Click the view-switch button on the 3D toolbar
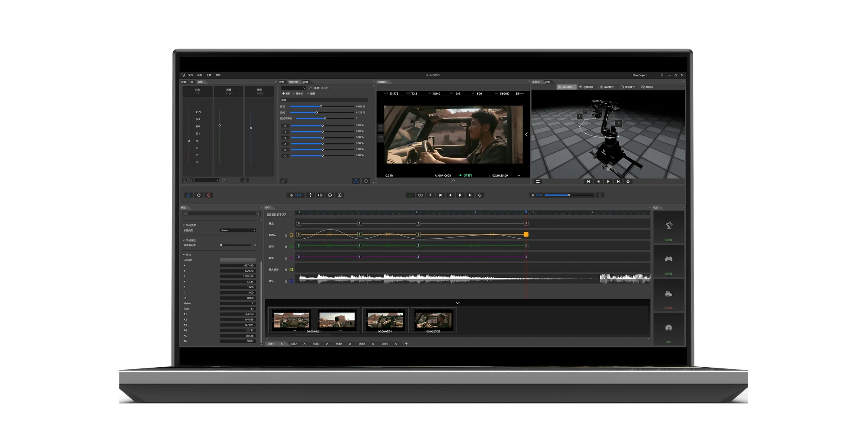The width and height of the screenshot is (868, 434). tap(586, 87)
